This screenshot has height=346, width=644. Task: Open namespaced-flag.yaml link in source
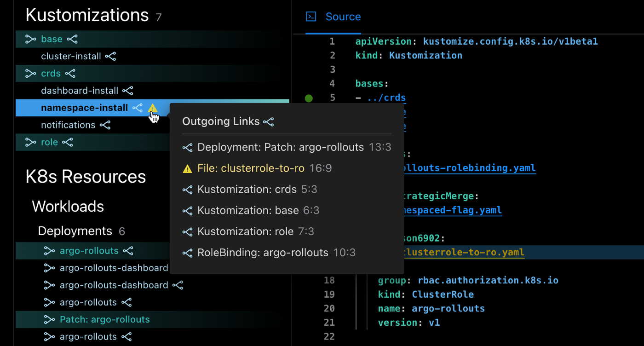point(453,210)
